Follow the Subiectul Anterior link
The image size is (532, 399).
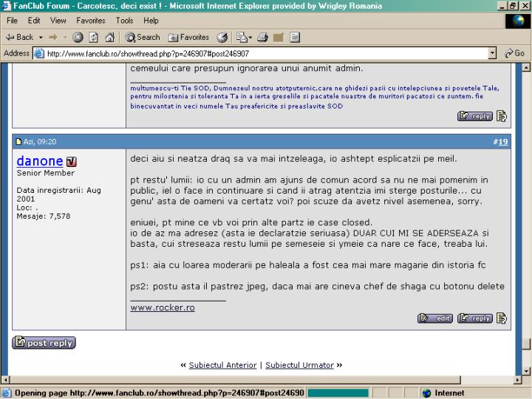tap(222, 365)
